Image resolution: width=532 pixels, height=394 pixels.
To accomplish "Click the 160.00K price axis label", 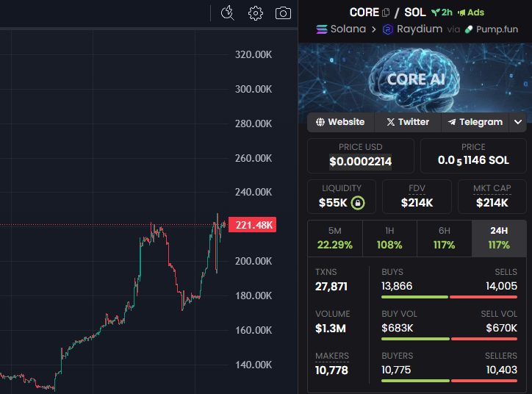I will (x=254, y=331).
